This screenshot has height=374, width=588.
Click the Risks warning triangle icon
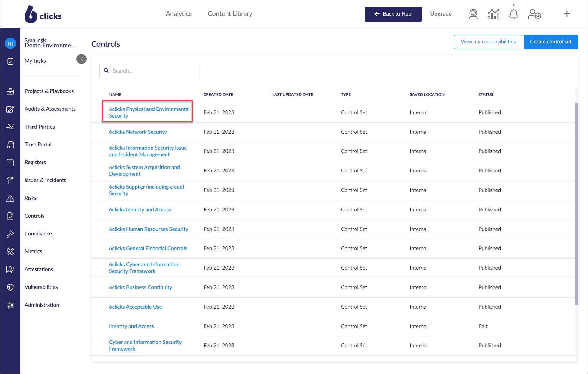pos(10,198)
